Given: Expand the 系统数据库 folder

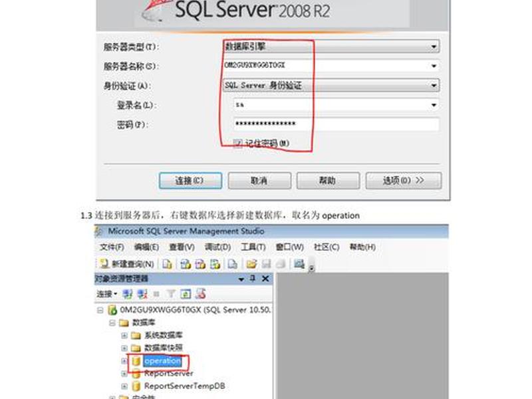Looking at the screenshot, I should pyautogui.click(x=124, y=336).
